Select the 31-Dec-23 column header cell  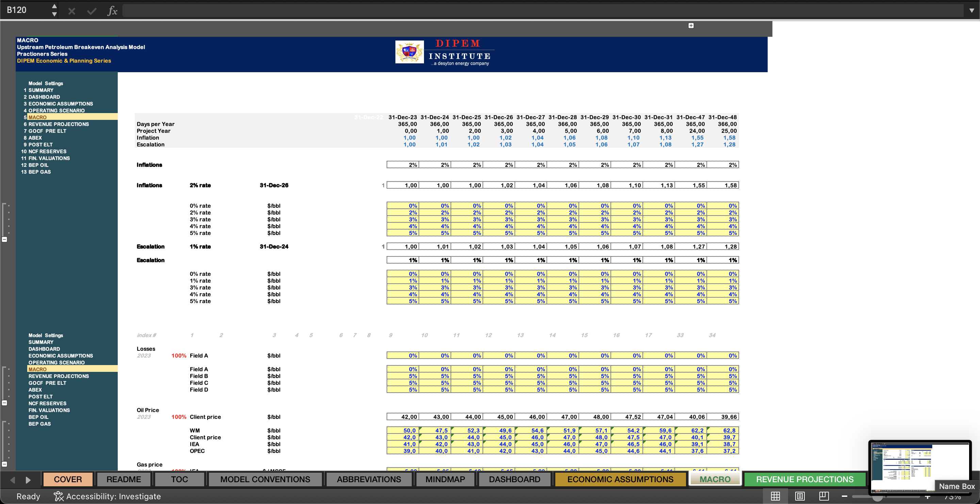click(x=403, y=117)
